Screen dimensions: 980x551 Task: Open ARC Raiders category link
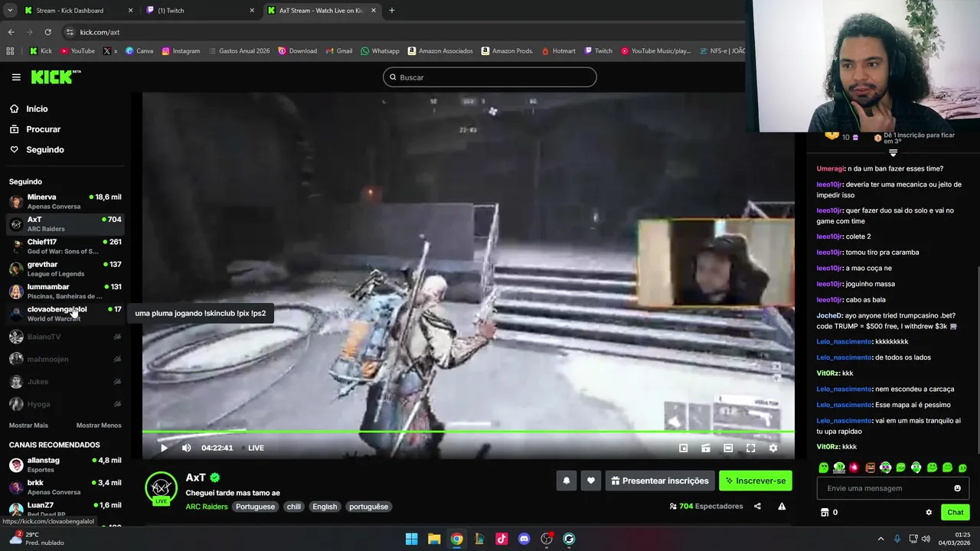[x=207, y=507]
